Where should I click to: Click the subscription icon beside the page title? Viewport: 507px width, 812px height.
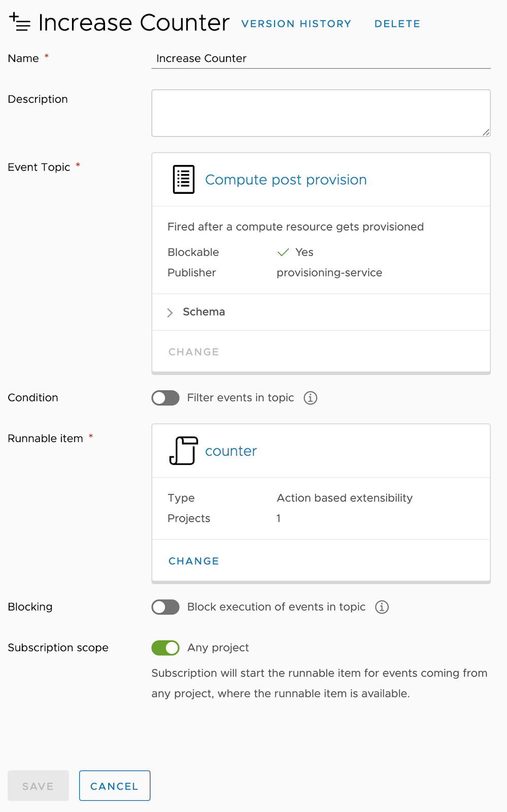click(x=20, y=22)
